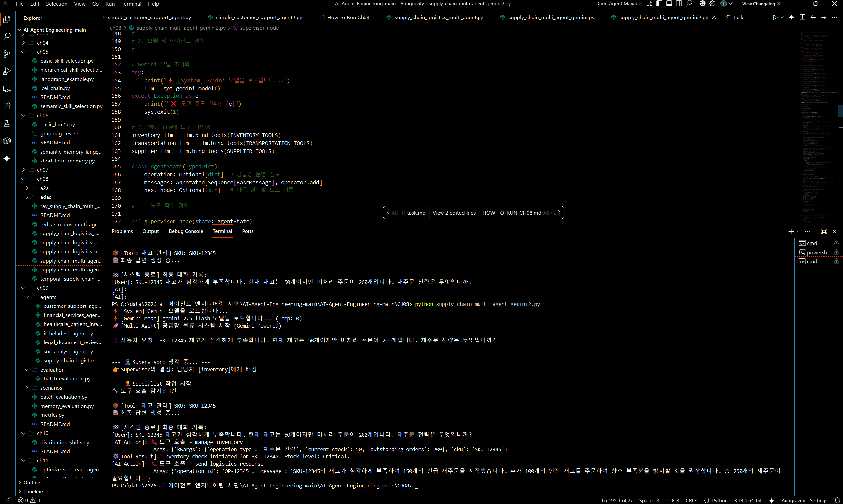Screen dimensions: 843x504
Task: Click the editor minimap scrollbar slider
Action: 840,111
